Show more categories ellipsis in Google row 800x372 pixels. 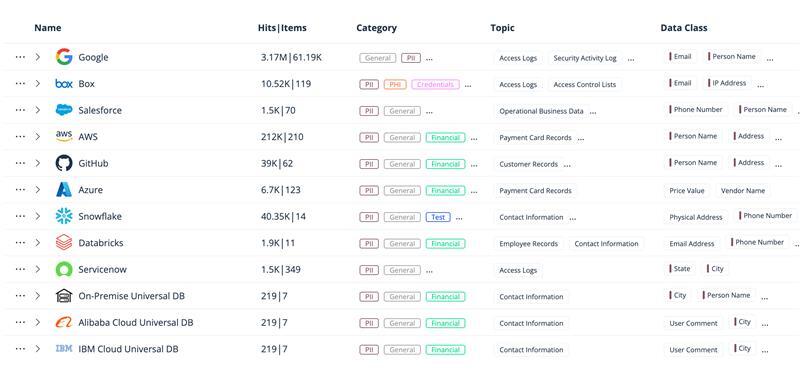coord(429,59)
